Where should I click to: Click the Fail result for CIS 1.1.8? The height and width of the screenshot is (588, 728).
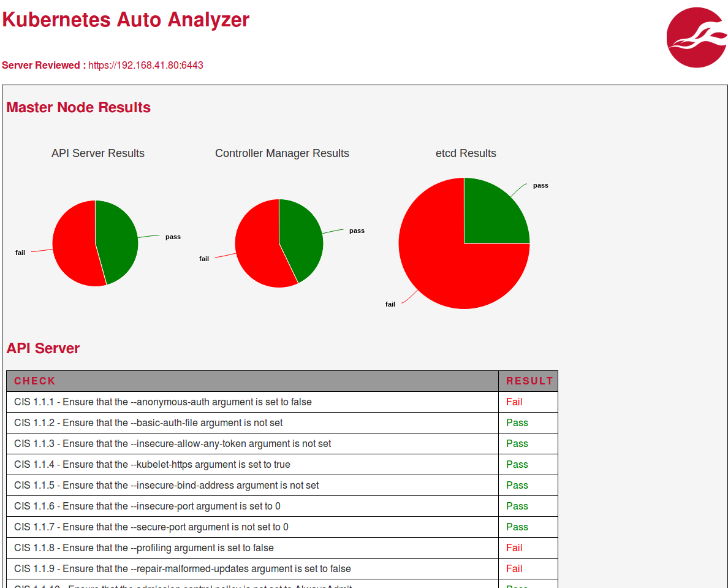pyautogui.click(x=514, y=548)
